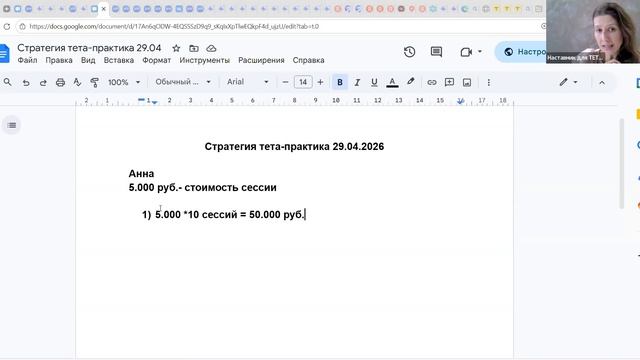Star the document

tap(176, 48)
